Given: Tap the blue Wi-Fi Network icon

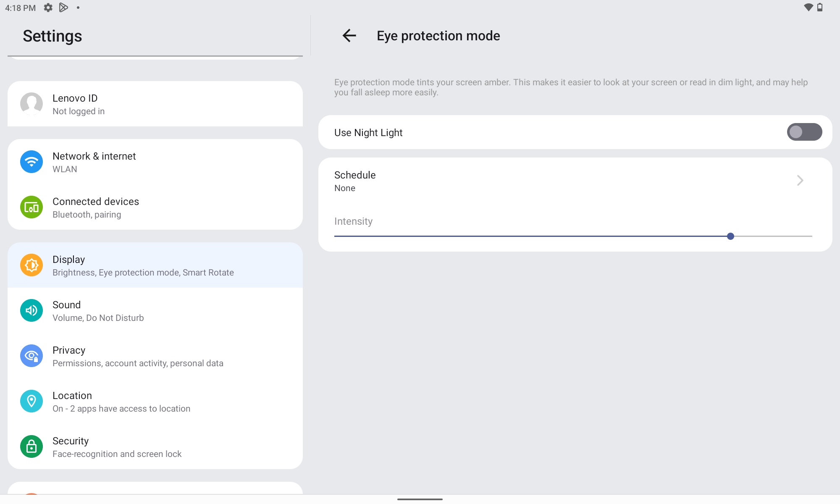Looking at the screenshot, I should tap(31, 162).
